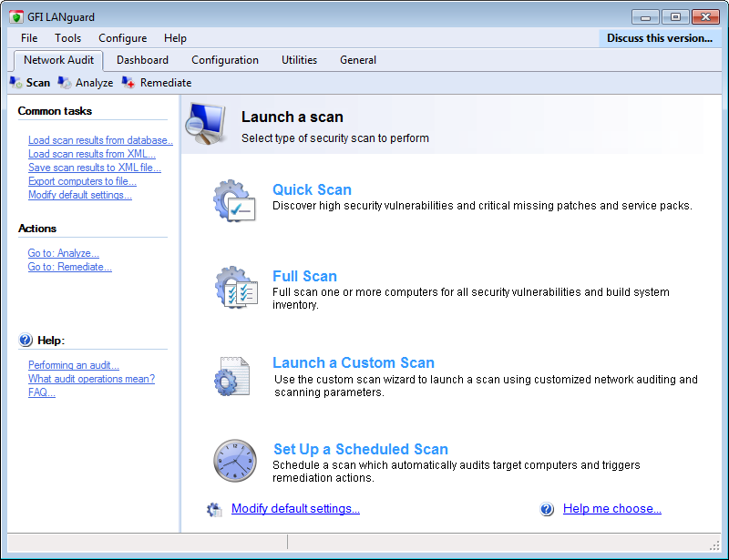This screenshot has width=729, height=560.
Task: Click the Scan toolbar icon
Action: pyautogui.click(x=15, y=83)
